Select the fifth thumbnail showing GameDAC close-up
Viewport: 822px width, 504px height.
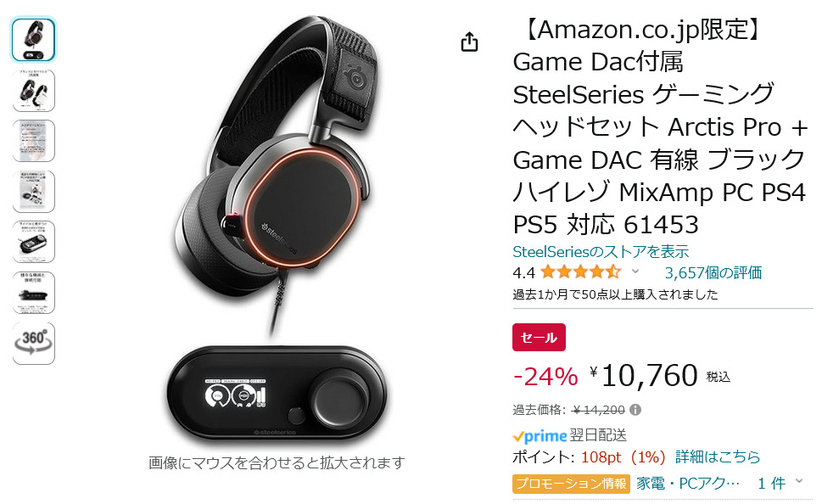34,242
